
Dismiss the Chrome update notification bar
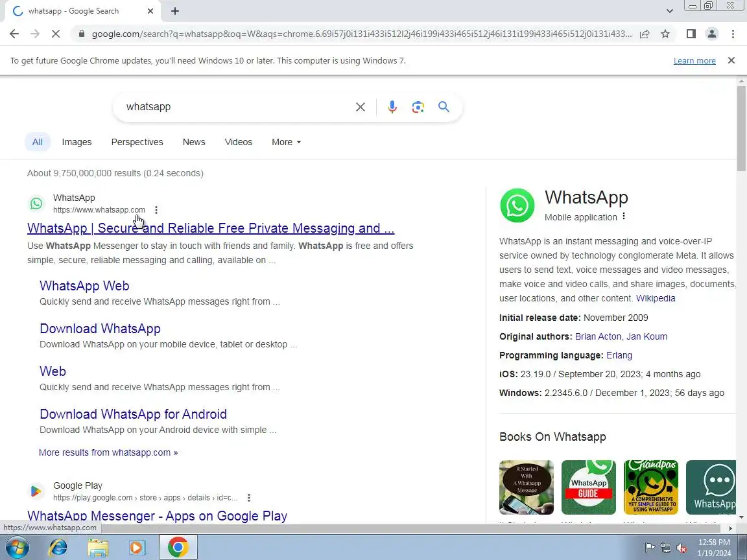tap(731, 60)
